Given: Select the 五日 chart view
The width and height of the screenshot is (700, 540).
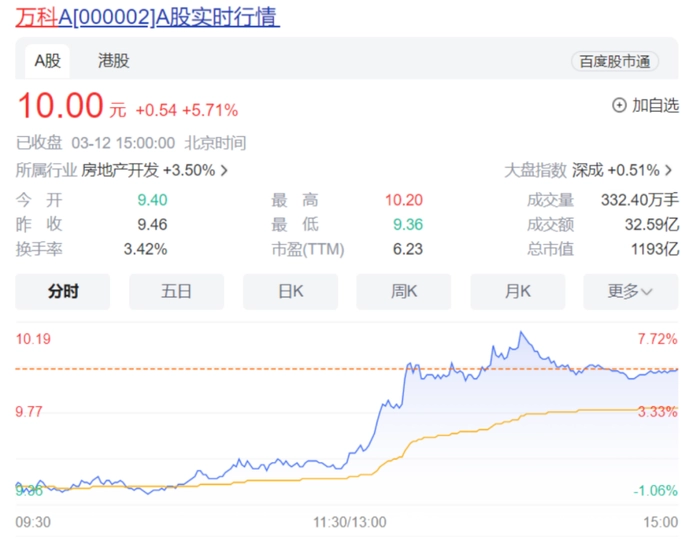Looking at the screenshot, I should click(176, 291).
